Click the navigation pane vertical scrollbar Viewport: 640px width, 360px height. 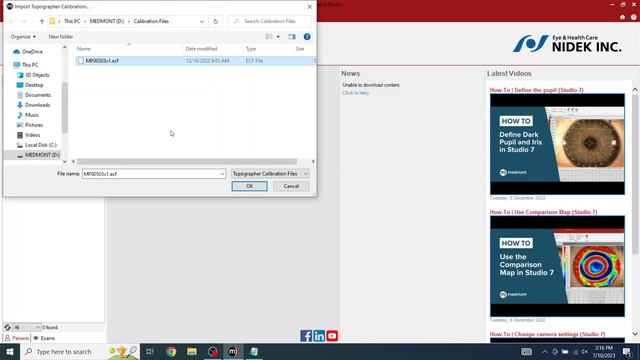tap(64, 107)
